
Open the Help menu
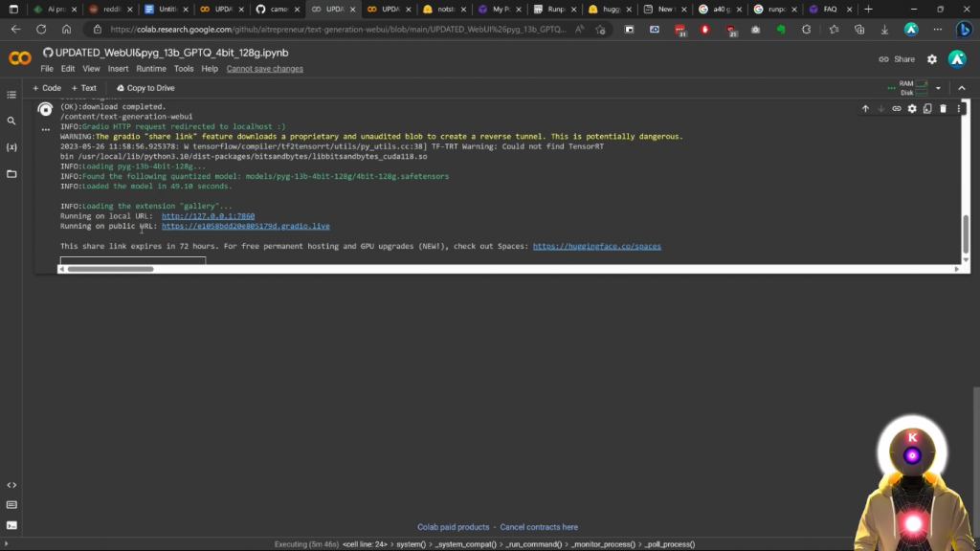coord(210,69)
